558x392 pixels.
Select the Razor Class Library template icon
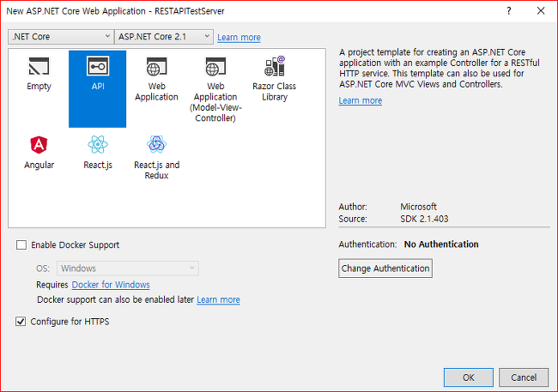(275, 66)
